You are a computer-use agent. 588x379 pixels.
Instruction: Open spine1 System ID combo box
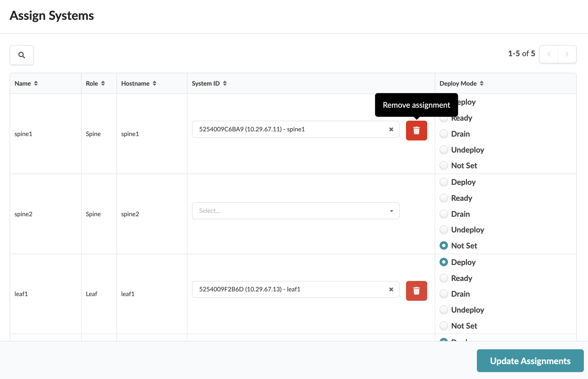click(290, 129)
